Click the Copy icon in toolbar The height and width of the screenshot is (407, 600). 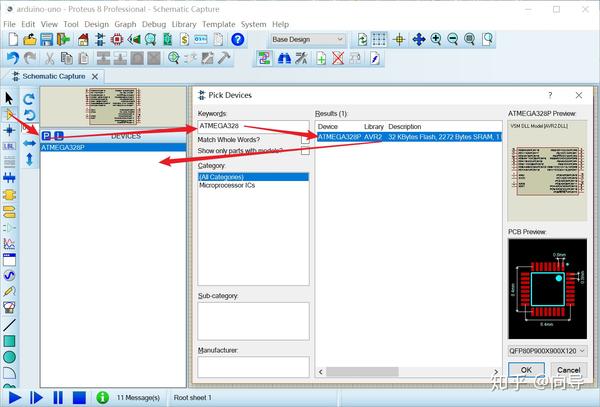(67, 59)
